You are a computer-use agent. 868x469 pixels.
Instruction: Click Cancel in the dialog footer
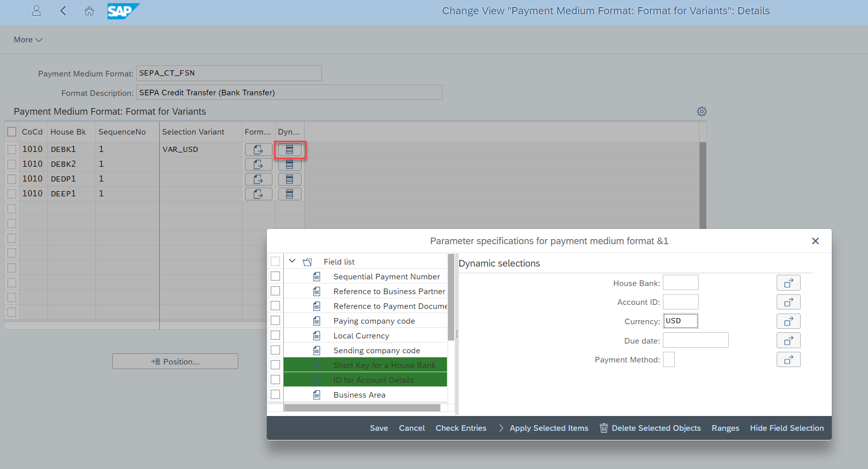coord(412,428)
